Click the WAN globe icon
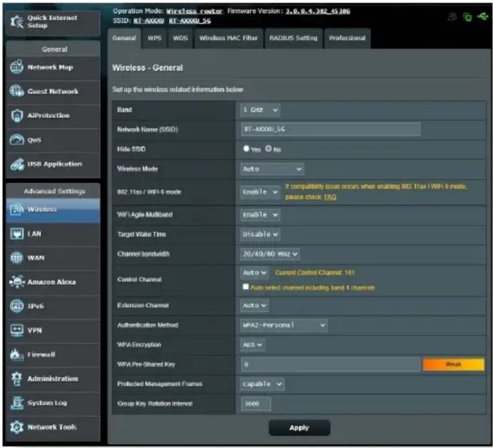The width and height of the screenshot is (493, 448). pos(16,258)
